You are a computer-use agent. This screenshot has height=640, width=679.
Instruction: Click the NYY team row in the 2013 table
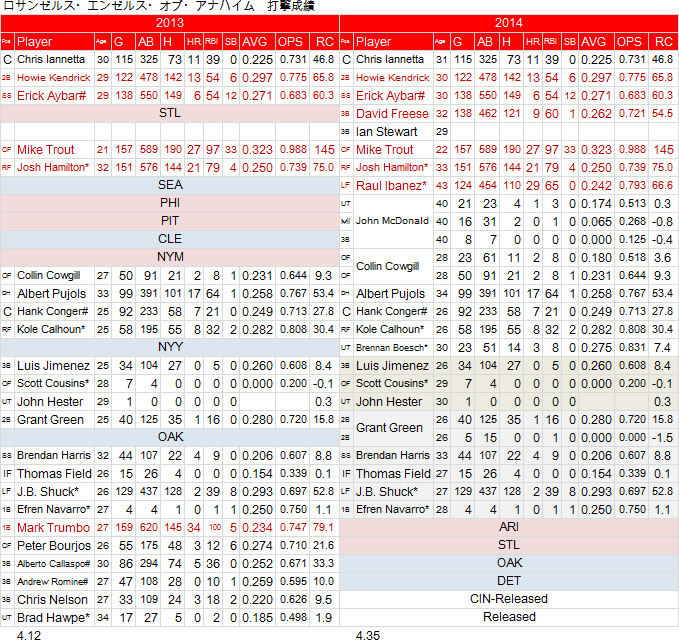coord(170,347)
